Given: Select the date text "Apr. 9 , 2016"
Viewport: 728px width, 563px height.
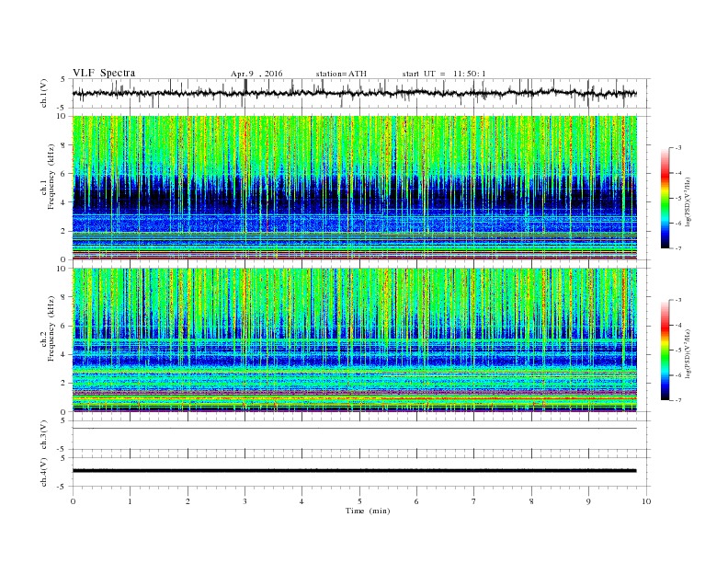Looking at the screenshot, I should tap(256, 74).
